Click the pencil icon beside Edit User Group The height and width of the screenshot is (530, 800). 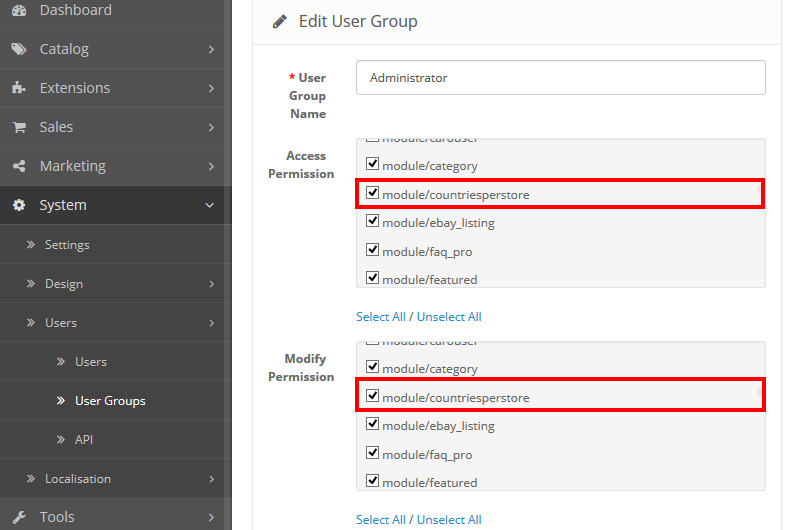pyautogui.click(x=280, y=21)
